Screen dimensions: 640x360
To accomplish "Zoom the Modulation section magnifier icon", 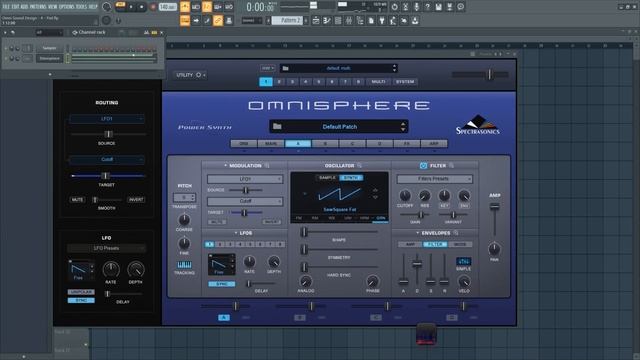I will pos(267,165).
